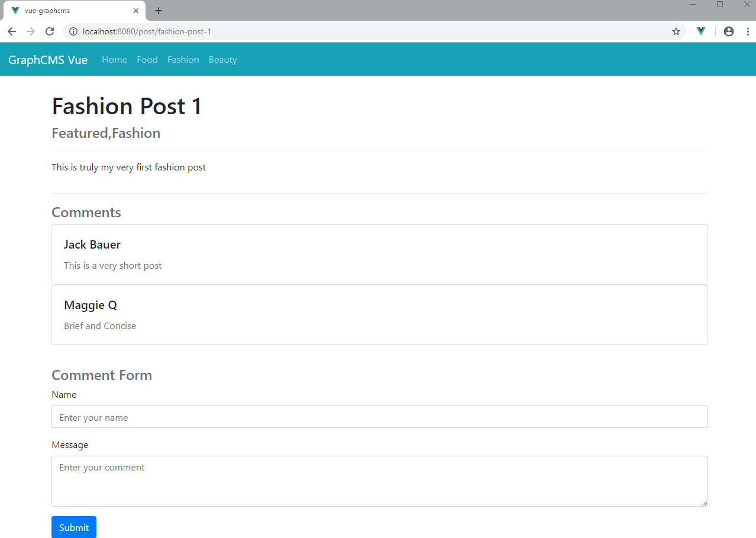
Task: Open the Food category page
Action: coord(147,59)
